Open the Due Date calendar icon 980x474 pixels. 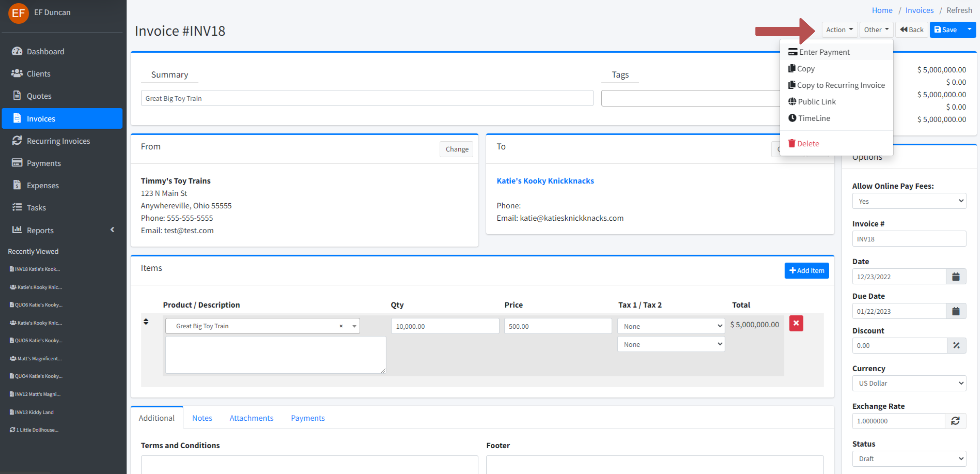[x=955, y=311]
